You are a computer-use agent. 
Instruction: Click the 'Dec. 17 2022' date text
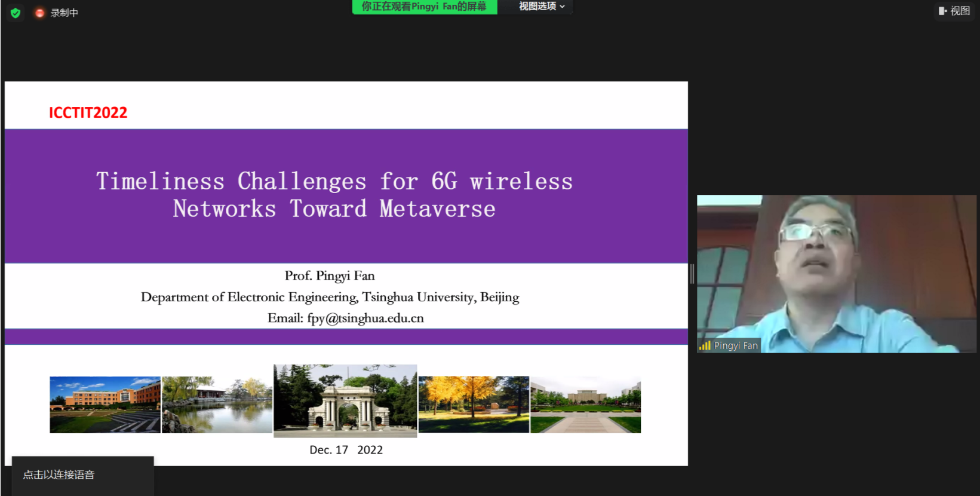(x=346, y=450)
